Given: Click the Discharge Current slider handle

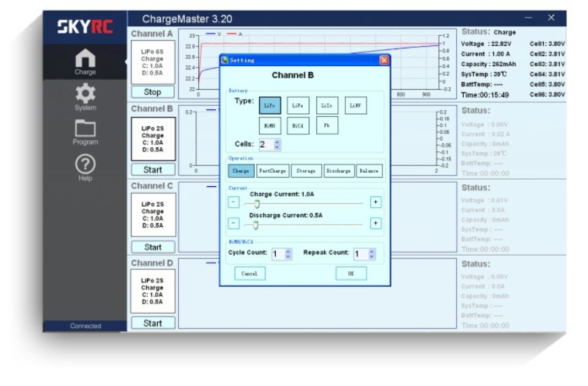Looking at the screenshot, I should click(256, 225).
